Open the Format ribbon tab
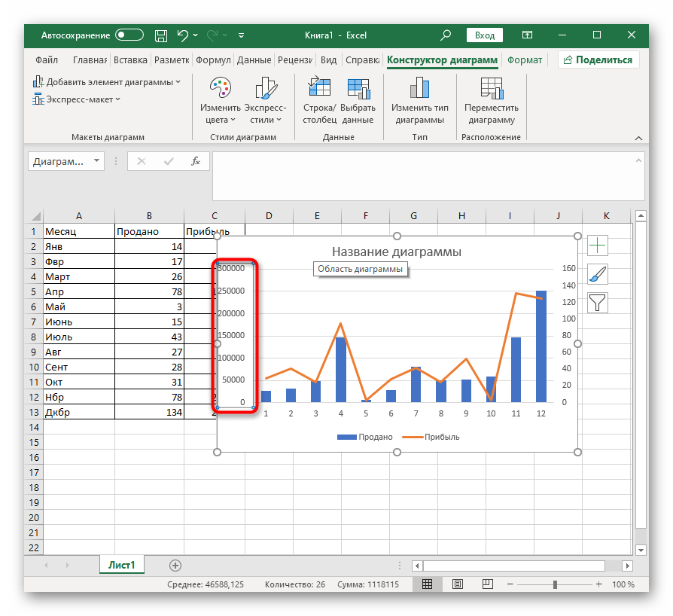This screenshot has height=616, width=673. coord(525,60)
